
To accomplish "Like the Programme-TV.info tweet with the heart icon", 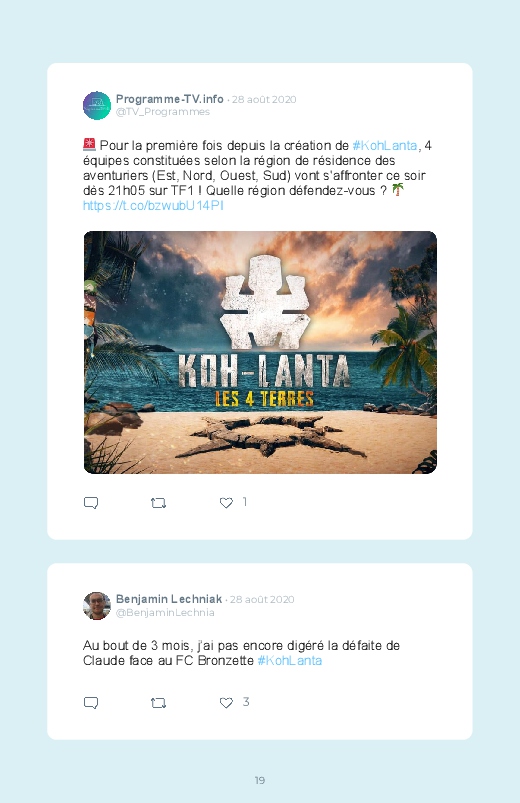I will [x=226, y=503].
